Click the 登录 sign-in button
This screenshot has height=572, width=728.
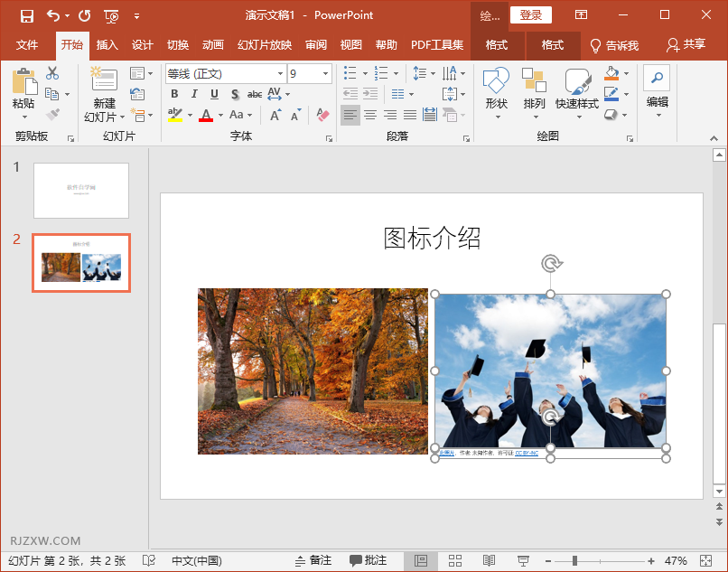point(530,15)
